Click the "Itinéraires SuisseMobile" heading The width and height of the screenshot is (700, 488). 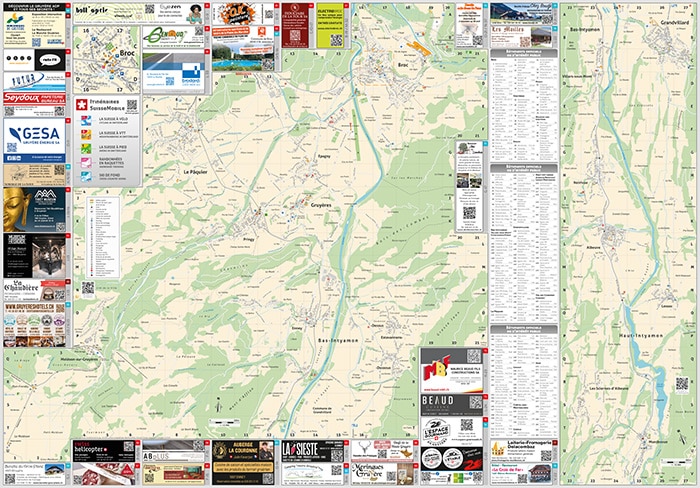tap(107, 105)
